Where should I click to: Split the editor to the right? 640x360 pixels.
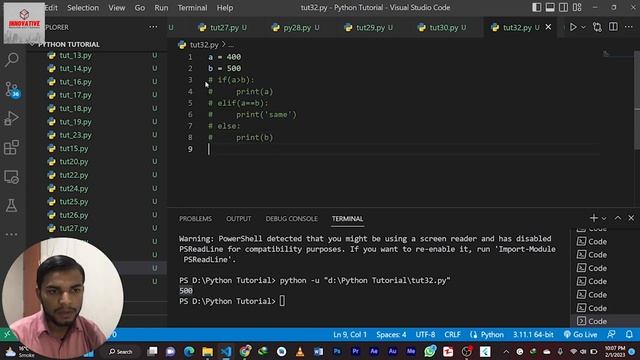tap(613, 27)
